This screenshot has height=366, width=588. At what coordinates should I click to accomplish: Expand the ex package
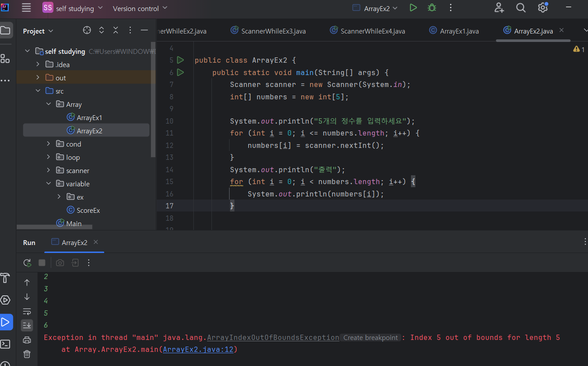59,197
